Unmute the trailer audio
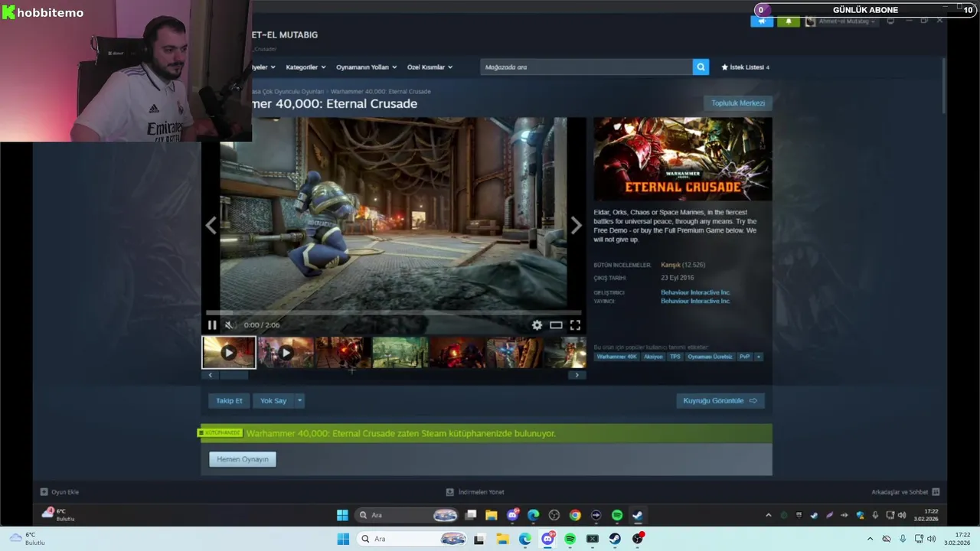Viewport: 980px width, 551px height. 229,325
